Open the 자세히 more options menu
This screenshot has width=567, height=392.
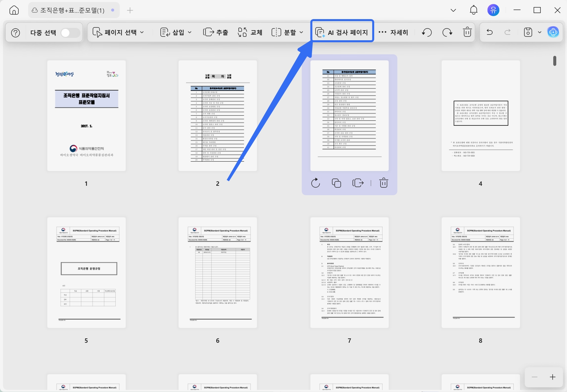pyautogui.click(x=393, y=33)
